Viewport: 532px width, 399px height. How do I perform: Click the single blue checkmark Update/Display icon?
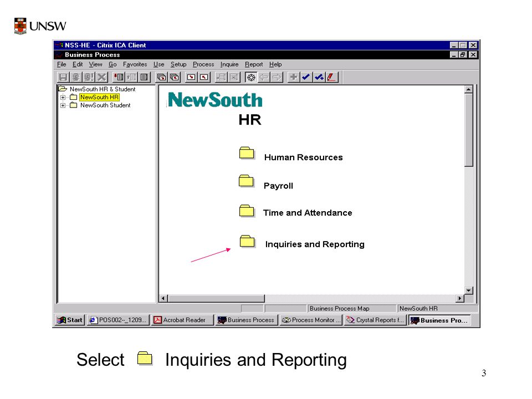point(306,77)
